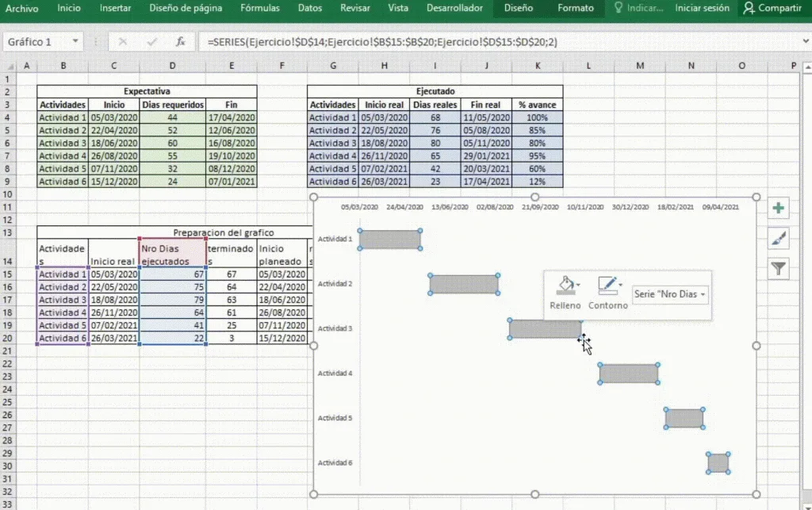
Task: Select column K header
Action: [538, 66]
